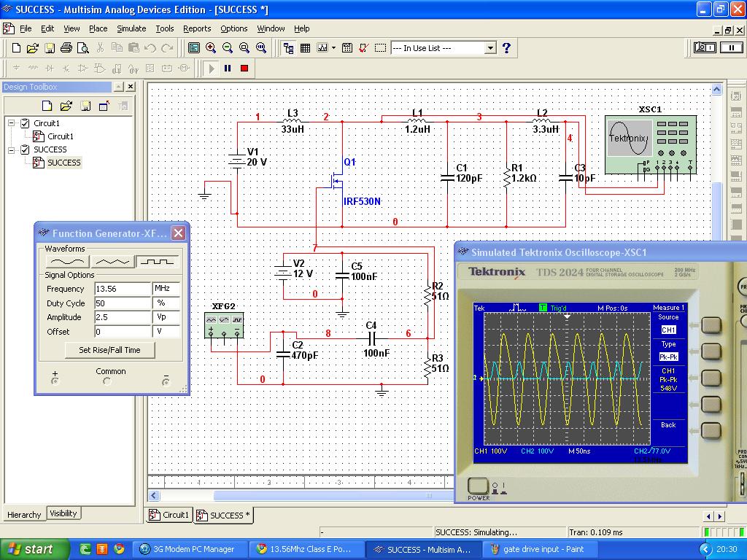Viewport: 747px width, 560px height.
Task: Select the triangle waveform button
Action: pos(112,261)
